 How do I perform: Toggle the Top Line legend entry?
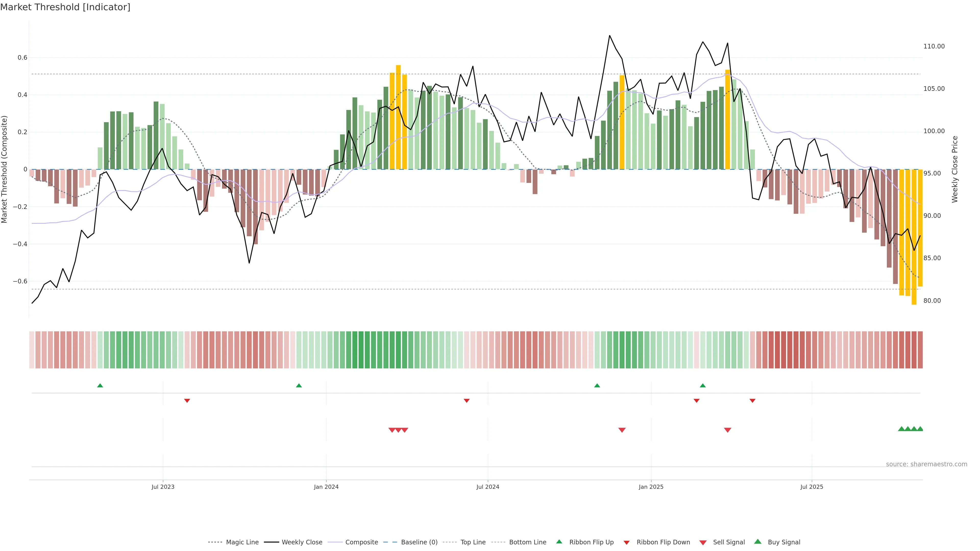point(473,542)
